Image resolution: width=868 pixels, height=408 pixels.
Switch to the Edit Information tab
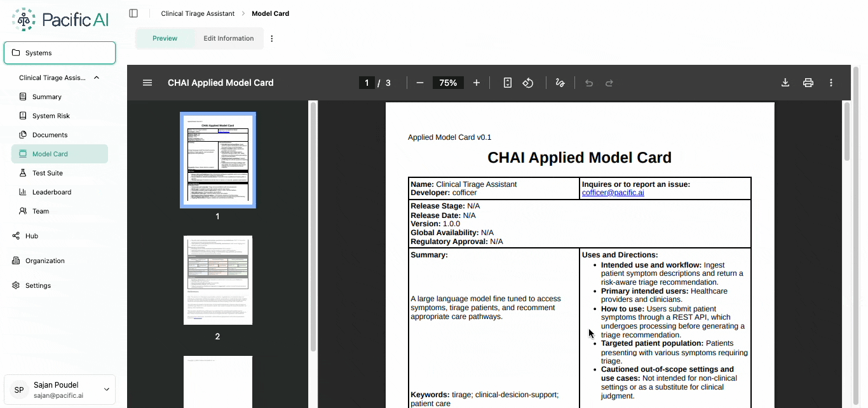click(x=228, y=38)
